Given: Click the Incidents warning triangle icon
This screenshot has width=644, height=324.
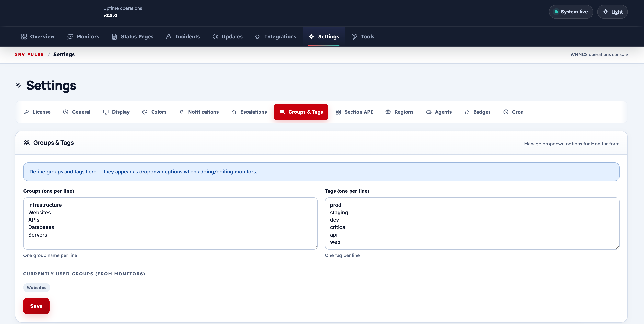Looking at the screenshot, I should click(169, 37).
